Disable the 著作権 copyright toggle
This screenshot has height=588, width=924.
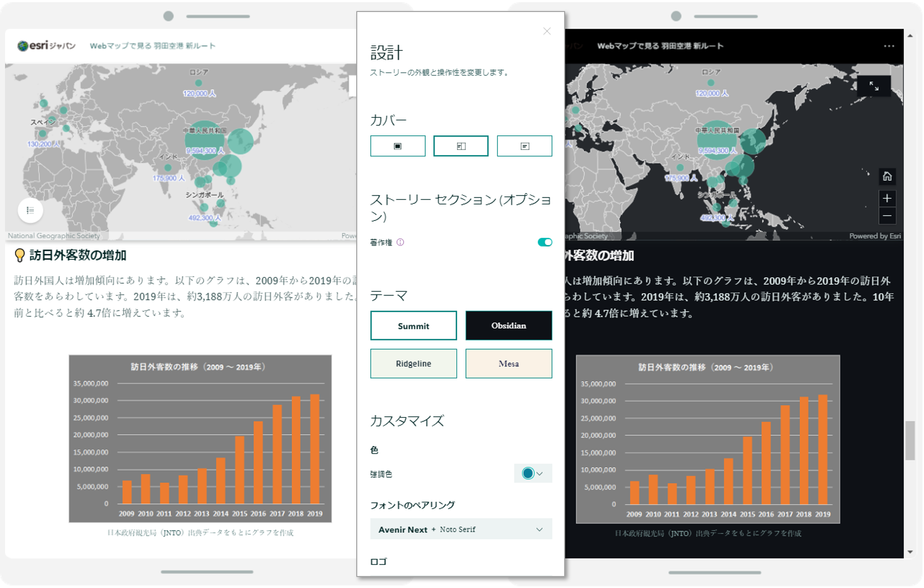point(544,241)
